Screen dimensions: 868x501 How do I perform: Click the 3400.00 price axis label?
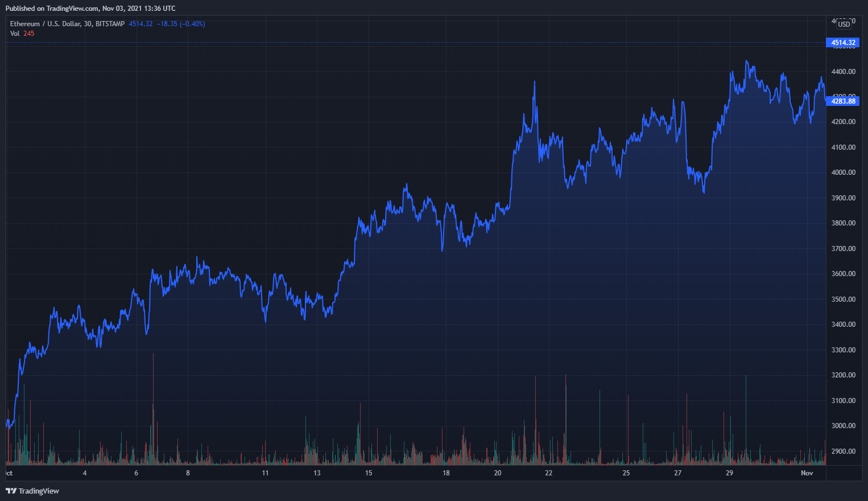click(844, 325)
